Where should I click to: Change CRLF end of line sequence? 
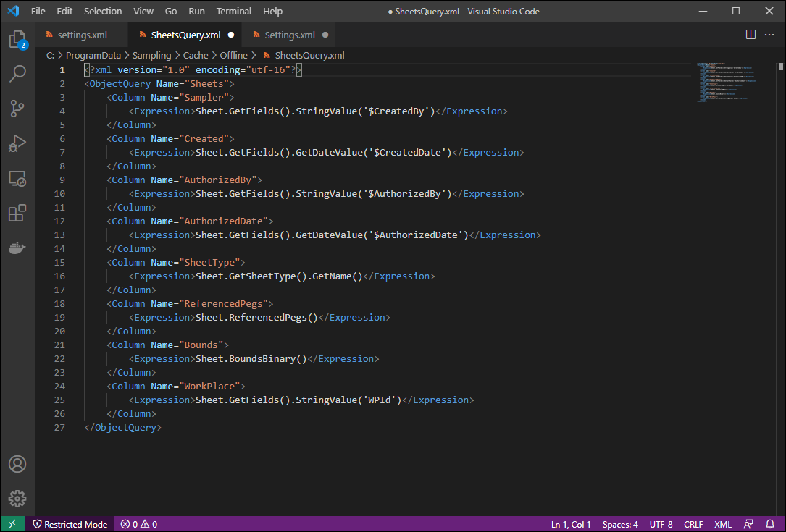click(x=693, y=524)
